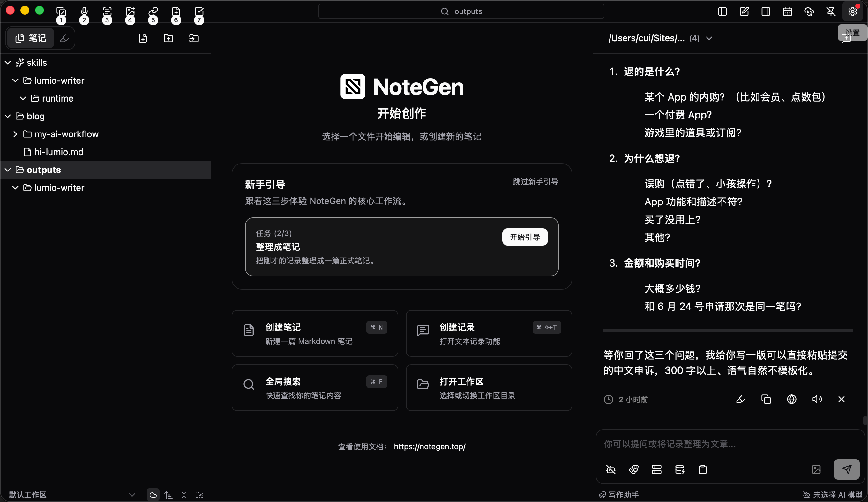Image resolution: width=868 pixels, height=502 pixels.
Task: Toggle the cloud storage icon in sidebar footer
Action: 153,495
